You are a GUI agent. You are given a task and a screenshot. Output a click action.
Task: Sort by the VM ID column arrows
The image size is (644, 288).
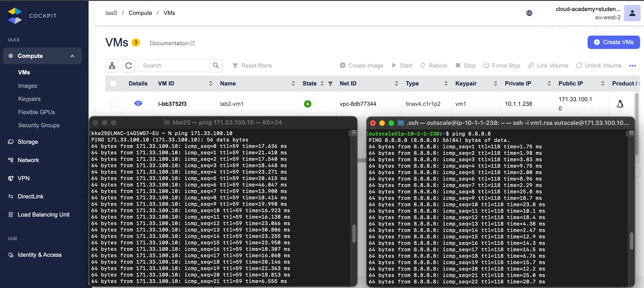[x=211, y=84]
